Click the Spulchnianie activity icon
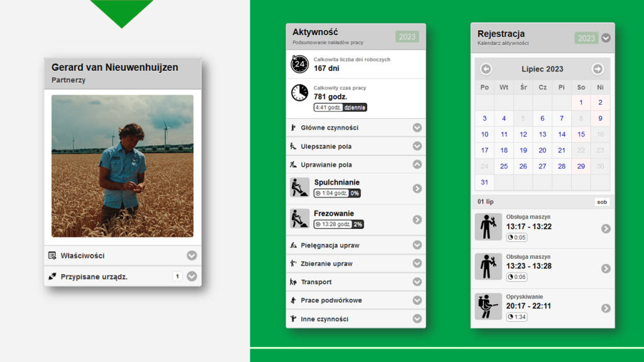 pyautogui.click(x=299, y=188)
